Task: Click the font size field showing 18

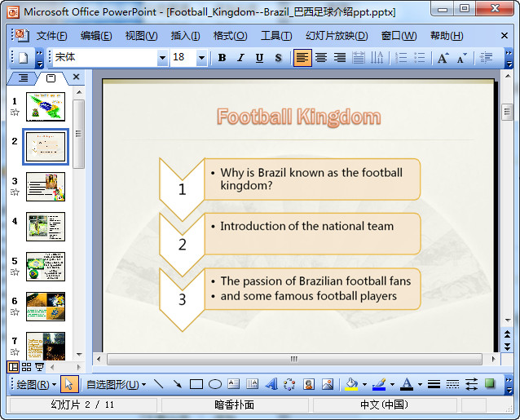Action: click(183, 58)
